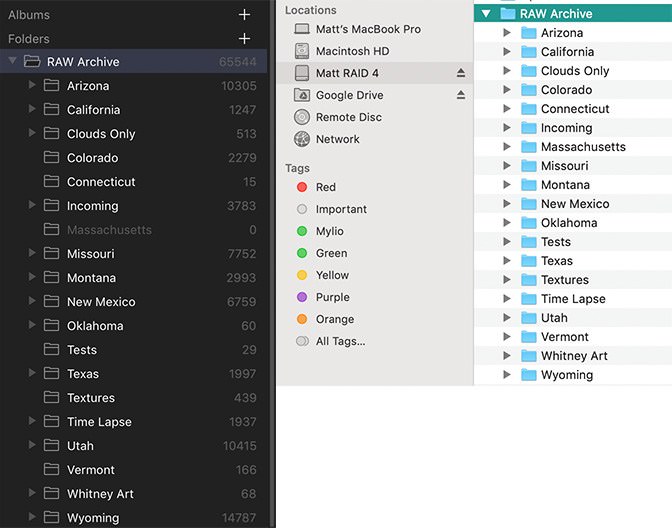Add a new folder with plus icon
This screenshot has height=528, width=672.
pos(244,39)
